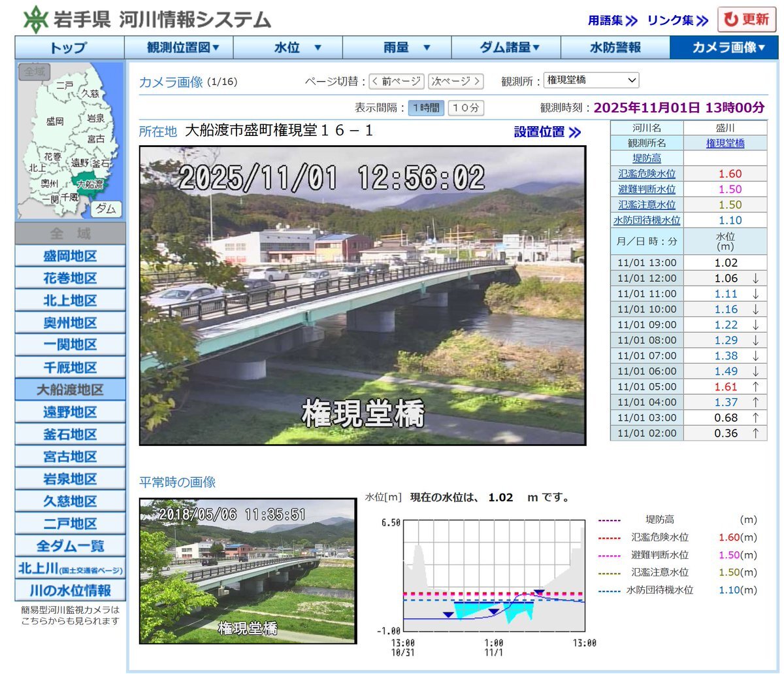Click the down arrow beside 1.06

756,278
